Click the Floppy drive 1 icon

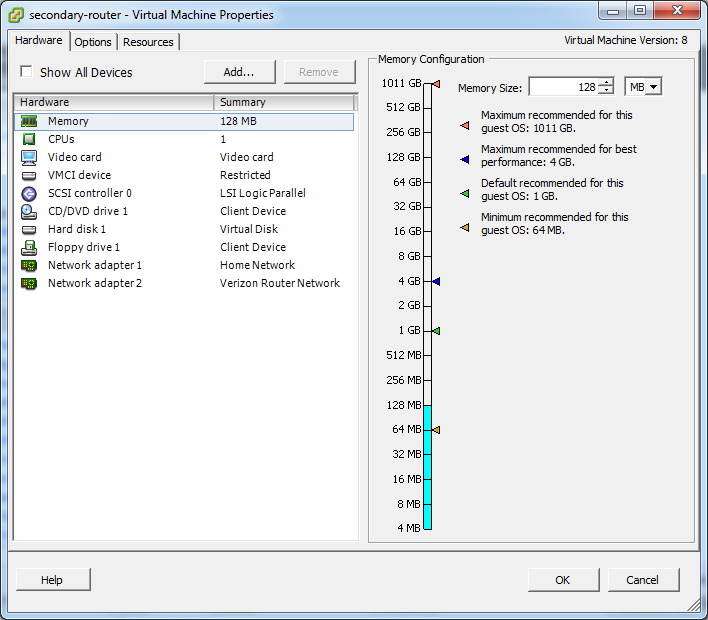coord(29,248)
